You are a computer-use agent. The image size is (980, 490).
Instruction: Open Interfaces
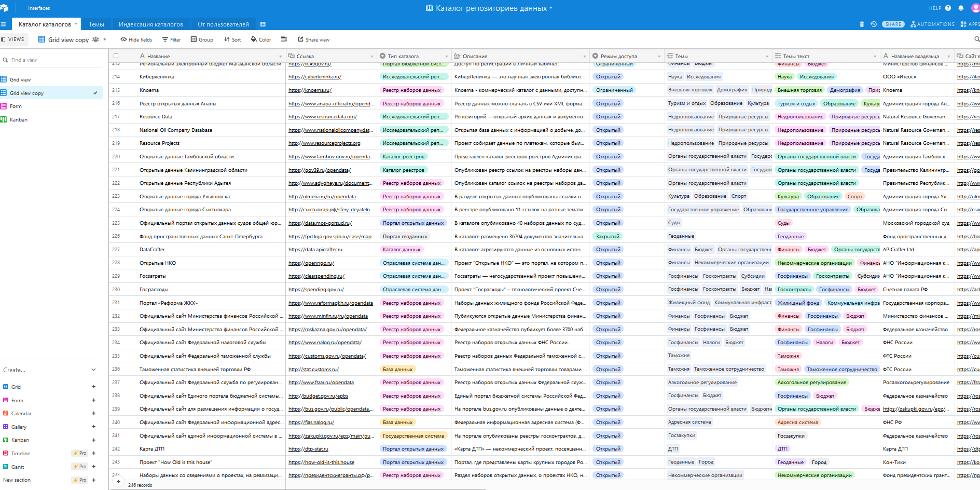click(x=39, y=8)
